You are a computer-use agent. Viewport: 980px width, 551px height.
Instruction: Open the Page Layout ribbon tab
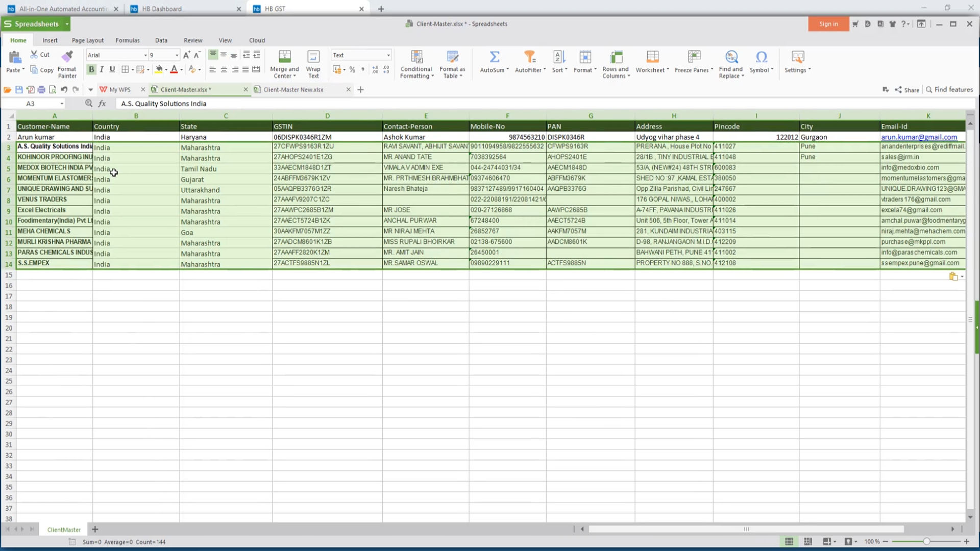pos(87,40)
